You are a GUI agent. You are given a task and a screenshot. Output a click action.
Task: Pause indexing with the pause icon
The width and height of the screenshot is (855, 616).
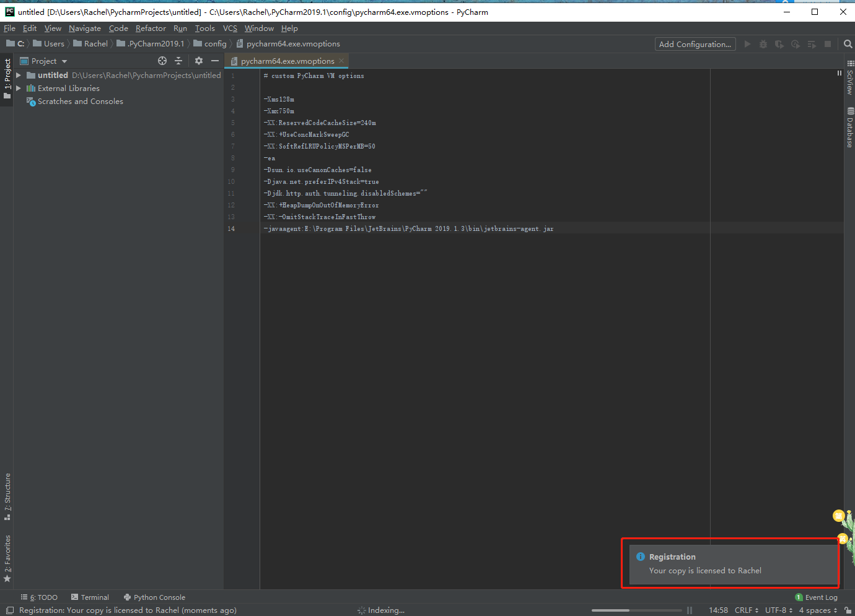click(690, 610)
